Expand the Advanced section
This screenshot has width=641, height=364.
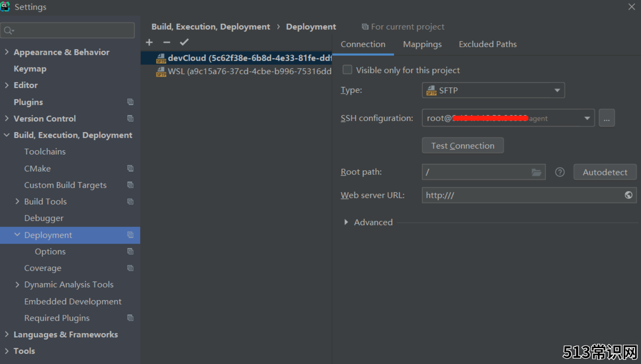pyautogui.click(x=346, y=222)
